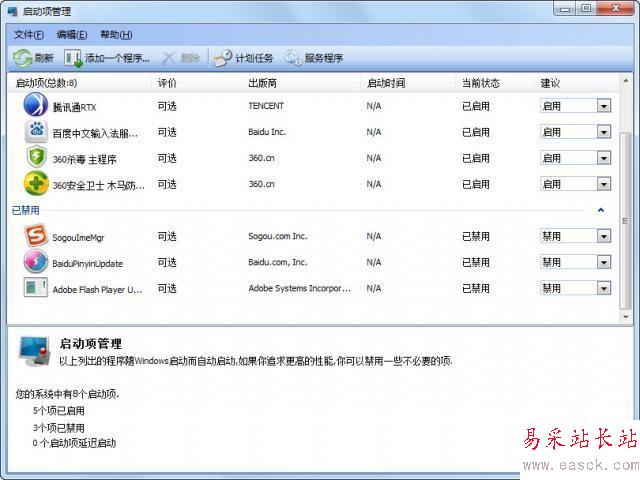
Task: Select the SogouImeMgr entry text
Action: click(78, 238)
